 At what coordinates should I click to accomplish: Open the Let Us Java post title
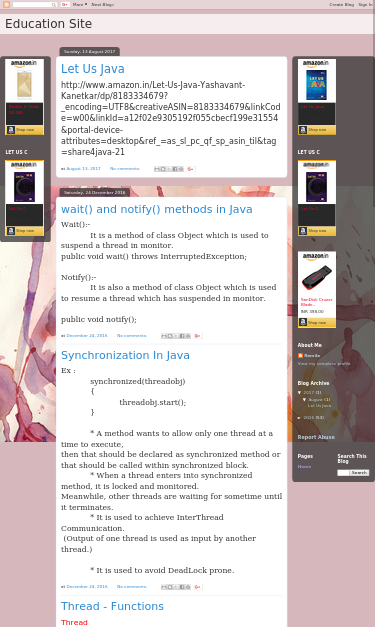coord(93,69)
